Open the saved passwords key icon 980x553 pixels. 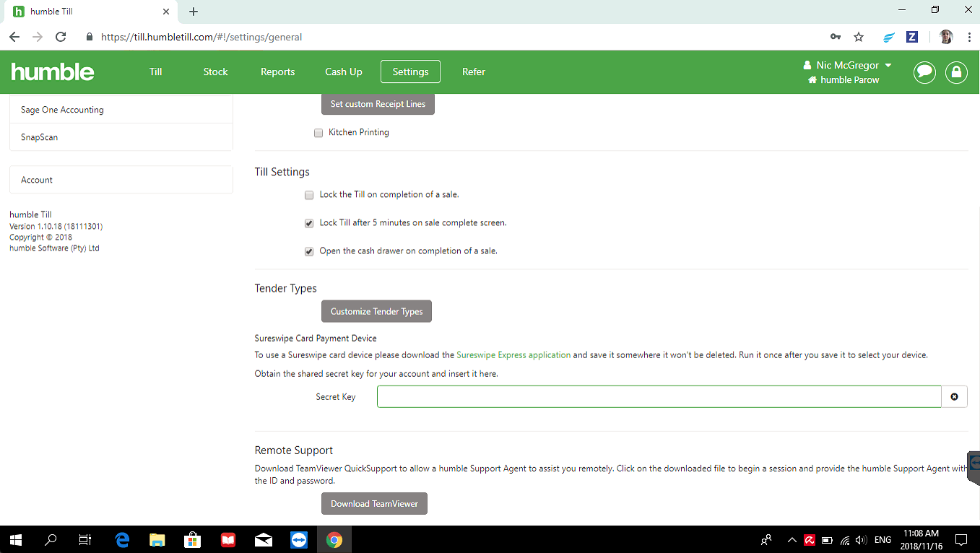coord(836,37)
